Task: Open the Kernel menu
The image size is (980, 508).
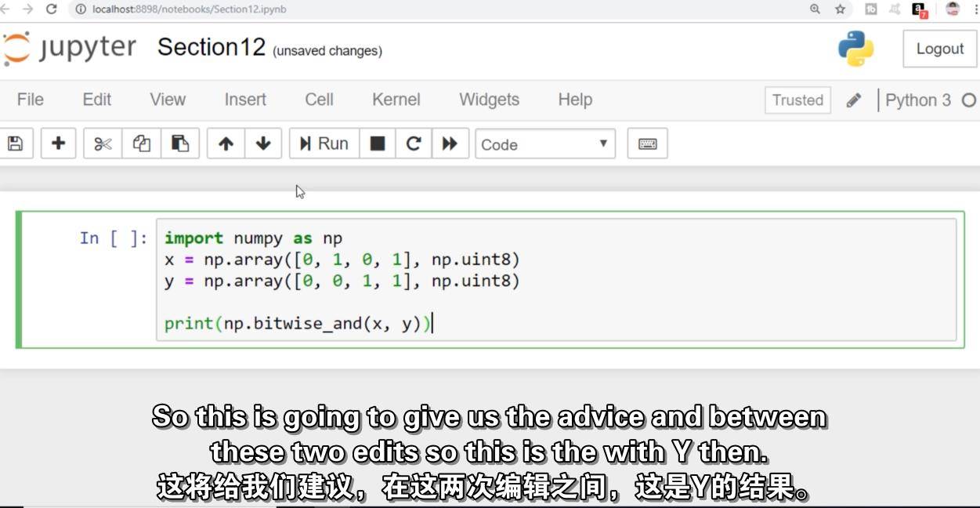Action: coord(396,100)
